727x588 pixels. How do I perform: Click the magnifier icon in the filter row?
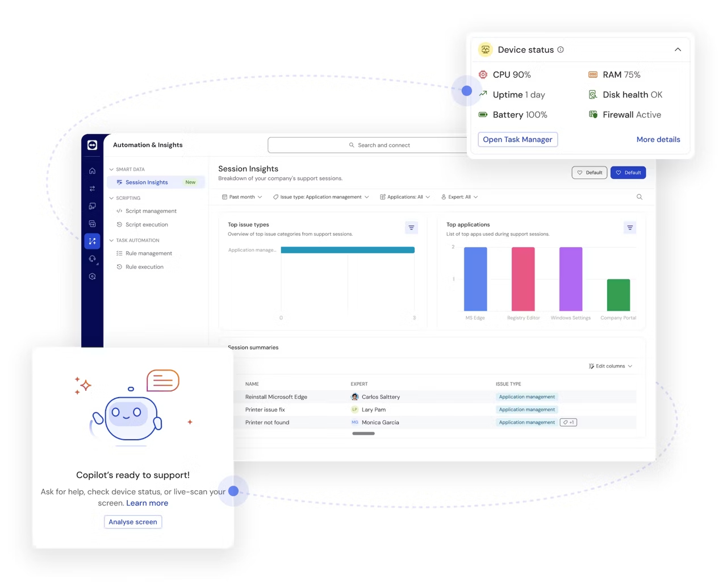click(640, 197)
